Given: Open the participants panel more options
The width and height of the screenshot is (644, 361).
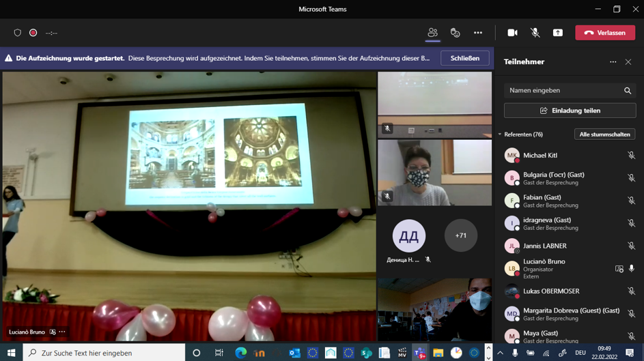Looking at the screenshot, I should [x=613, y=62].
